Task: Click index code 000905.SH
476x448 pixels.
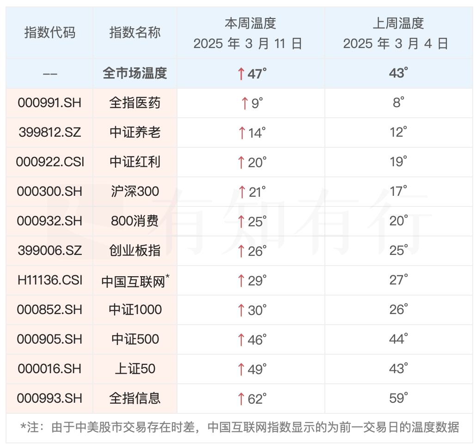Action: (49, 339)
